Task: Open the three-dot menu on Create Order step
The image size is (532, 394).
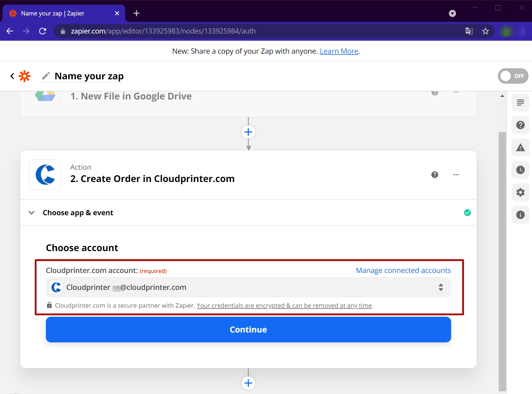Action: click(x=456, y=175)
